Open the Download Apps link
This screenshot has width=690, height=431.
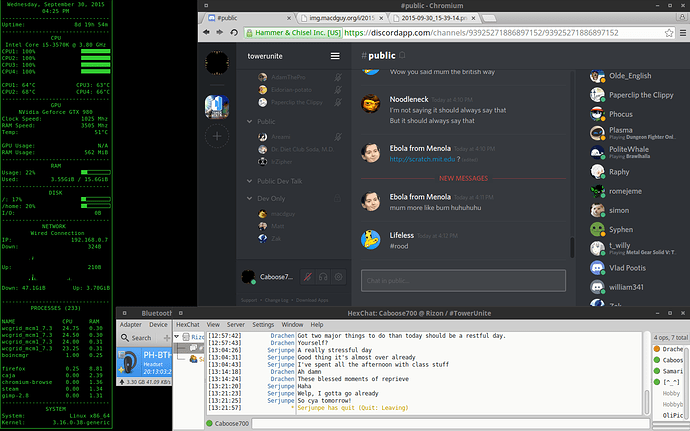pos(312,300)
